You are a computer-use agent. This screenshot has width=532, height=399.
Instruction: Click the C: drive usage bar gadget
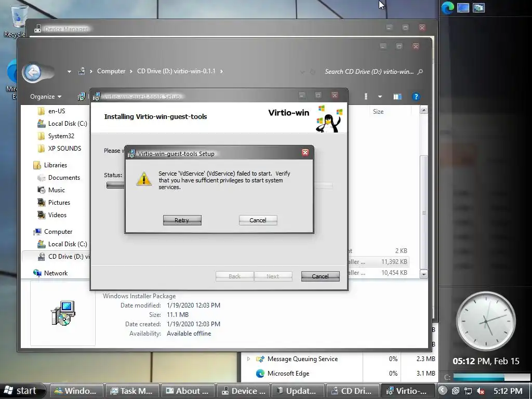(x=491, y=377)
